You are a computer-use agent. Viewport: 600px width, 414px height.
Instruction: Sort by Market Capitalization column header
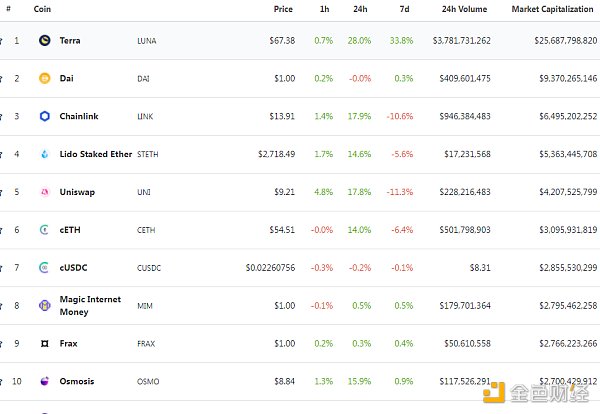point(553,9)
